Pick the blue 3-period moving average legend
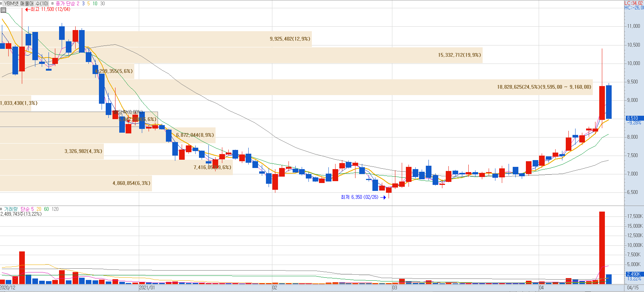The image size is (644, 292). [x=83, y=3]
